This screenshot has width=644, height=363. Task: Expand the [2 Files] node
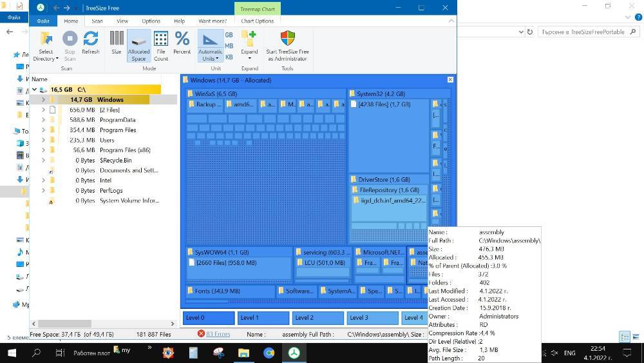coord(43,110)
